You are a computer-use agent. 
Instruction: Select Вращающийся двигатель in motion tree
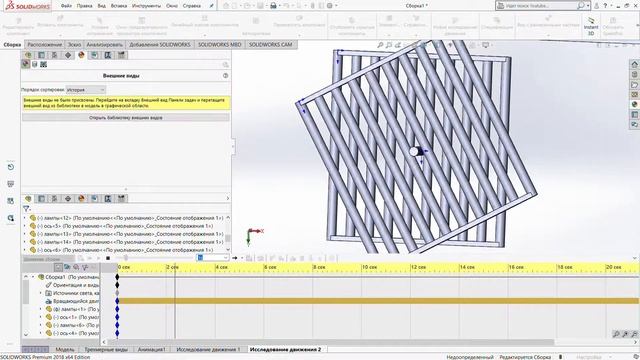click(x=73, y=301)
